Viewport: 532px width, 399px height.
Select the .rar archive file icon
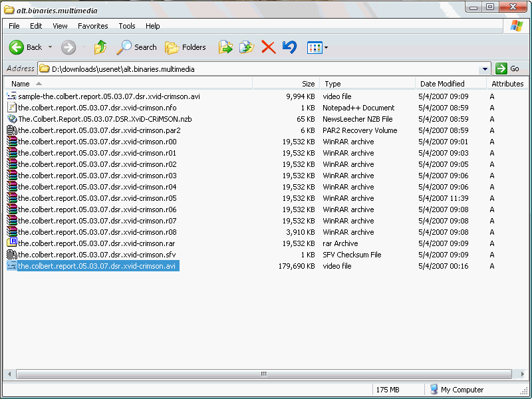tap(12, 243)
